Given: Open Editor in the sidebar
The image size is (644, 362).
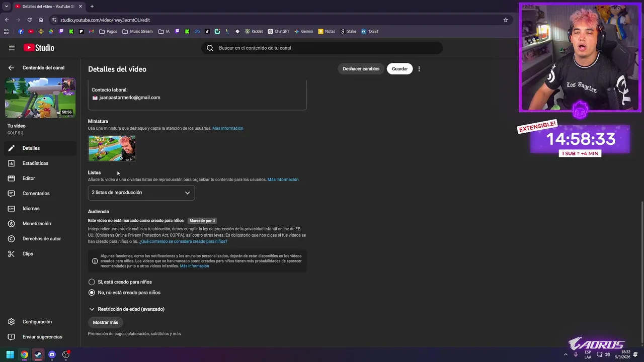Looking at the screenshot, I should [x=40, y=178].
